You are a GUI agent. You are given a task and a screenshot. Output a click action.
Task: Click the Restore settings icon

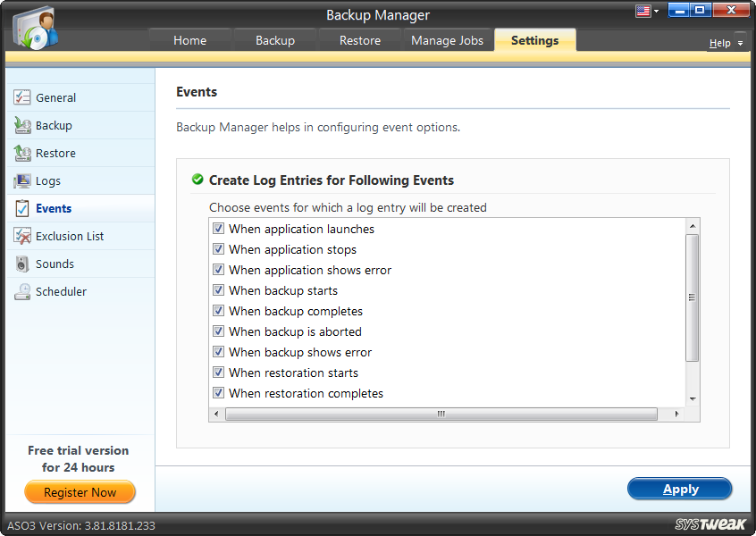pyautogui.click(x=21, y=153)
